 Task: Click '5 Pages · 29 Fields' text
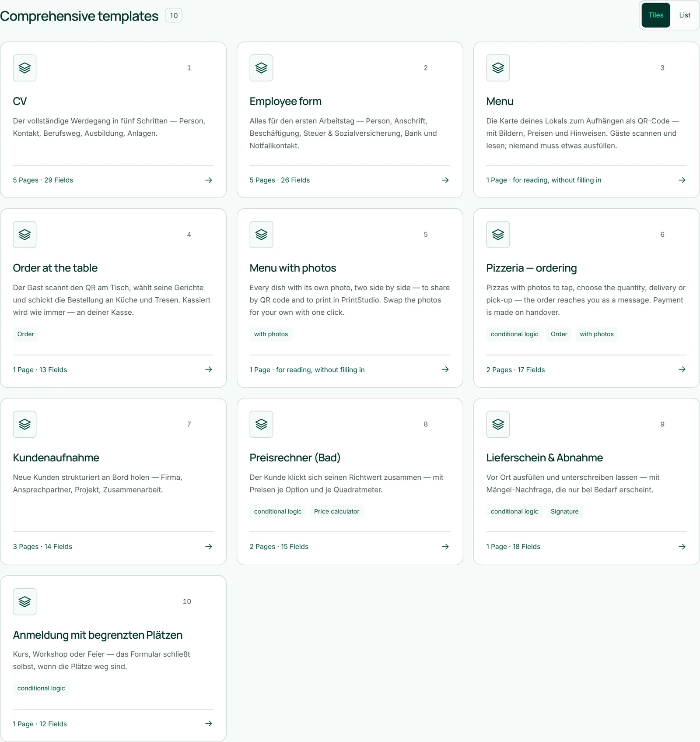pos(43,180)
